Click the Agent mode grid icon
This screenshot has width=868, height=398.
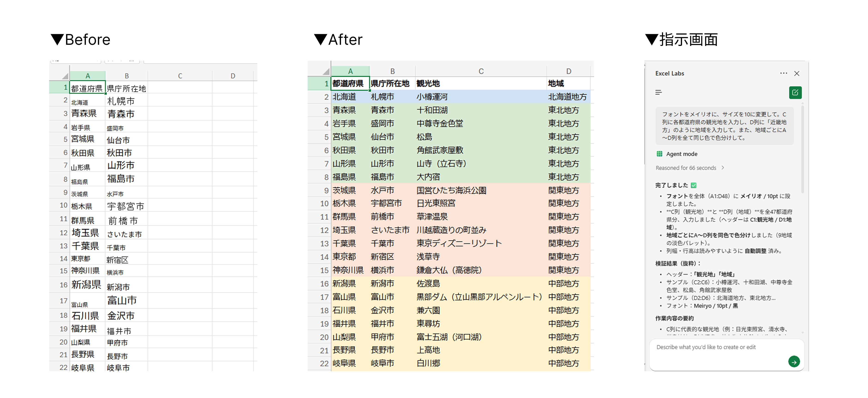click(659, 154)
